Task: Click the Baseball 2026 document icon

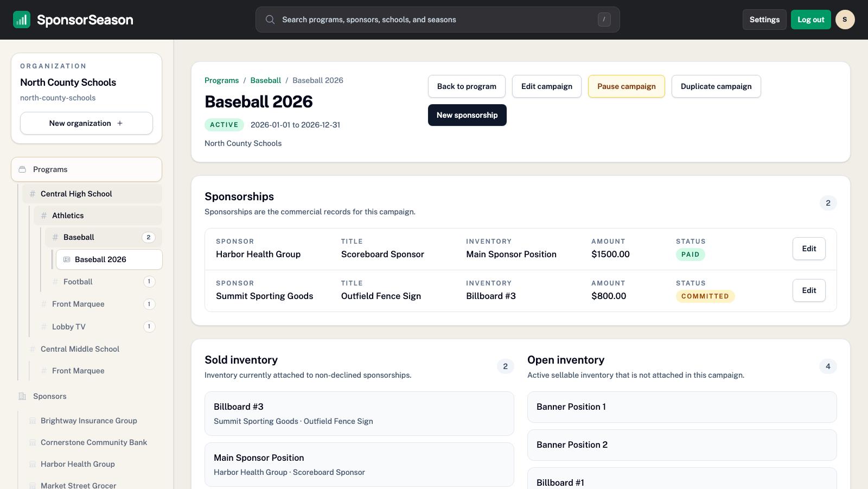Action: pyautogui.click(x=67, y=259)
